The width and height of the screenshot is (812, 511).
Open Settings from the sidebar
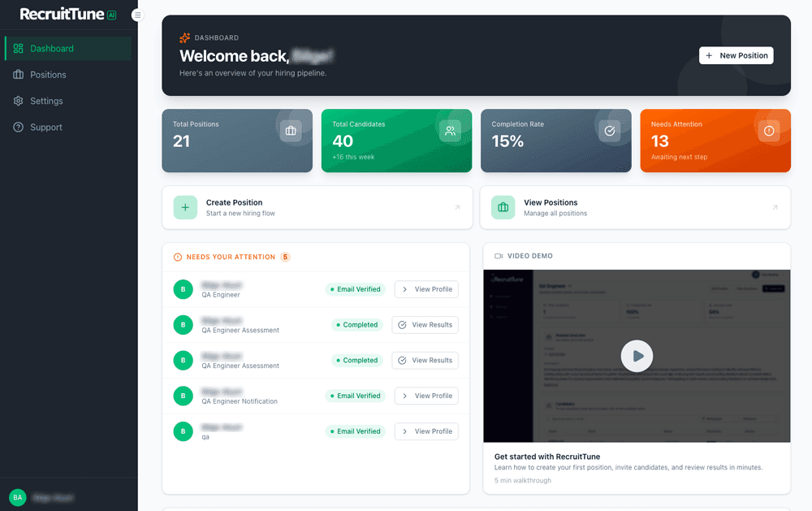coord(68,101)
